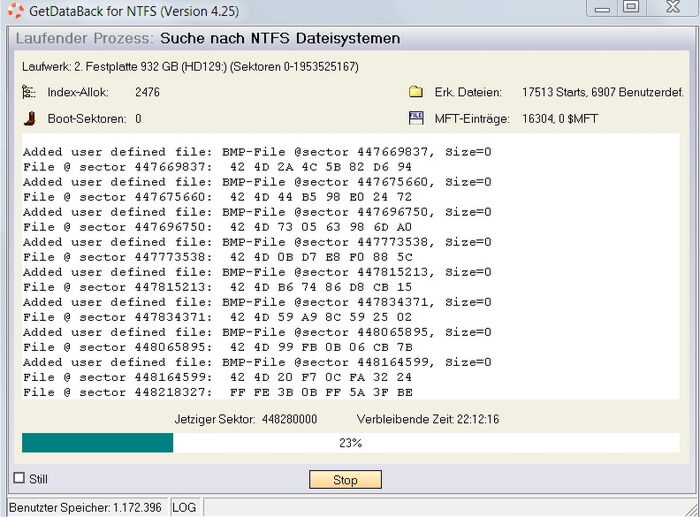The image size is (700, 517).
Task: Click the Erk. Dateien folder icon
Action: click(x=416, y=92)
